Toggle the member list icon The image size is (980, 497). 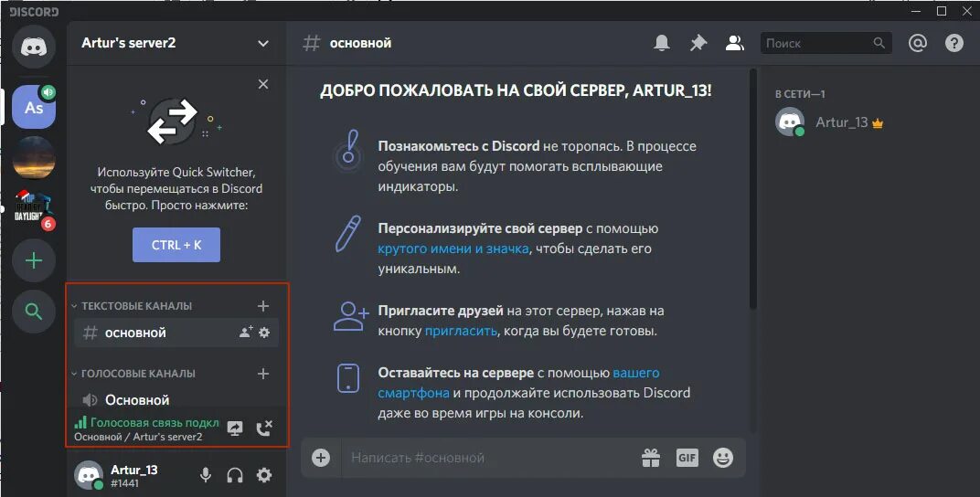tap(734, 43)
